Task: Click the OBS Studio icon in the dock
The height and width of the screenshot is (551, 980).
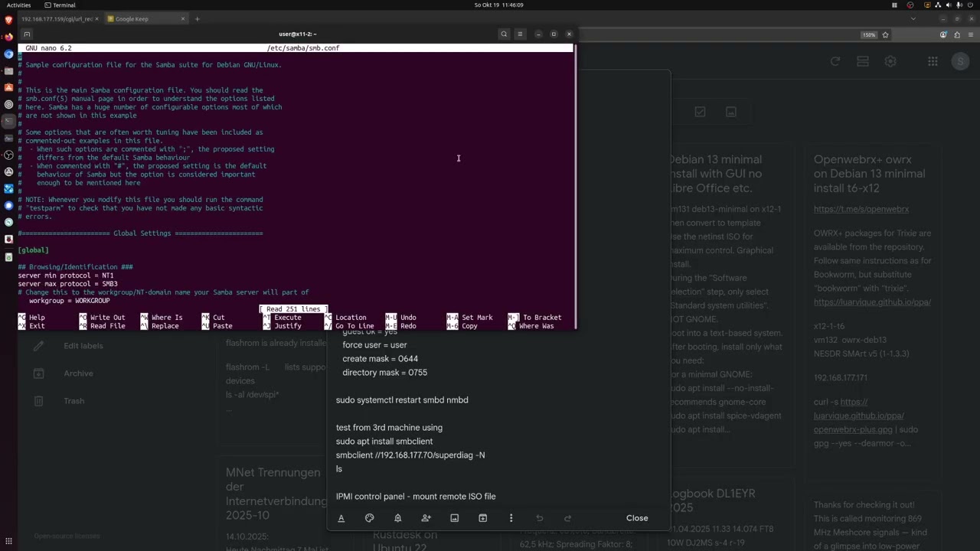Action: click(8, 155)
